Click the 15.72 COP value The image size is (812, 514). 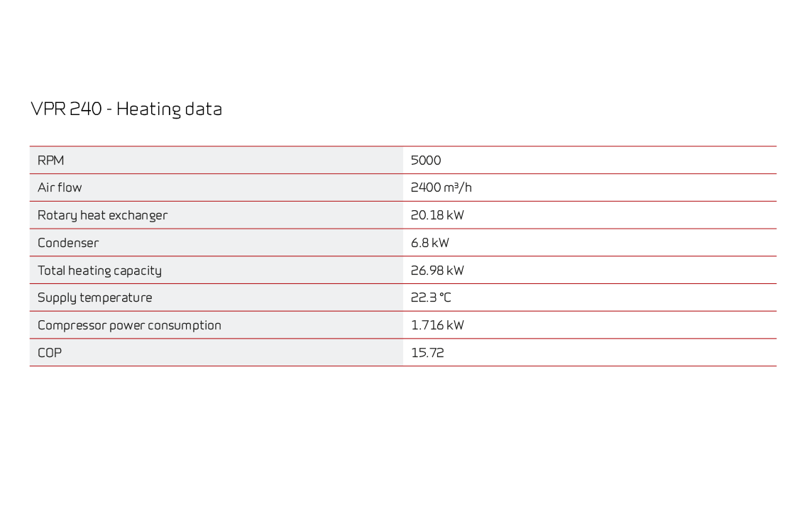point(427,353)
